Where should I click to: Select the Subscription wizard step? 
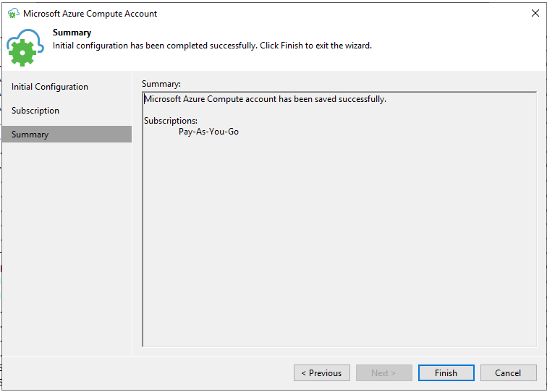[x=35, y=111]
